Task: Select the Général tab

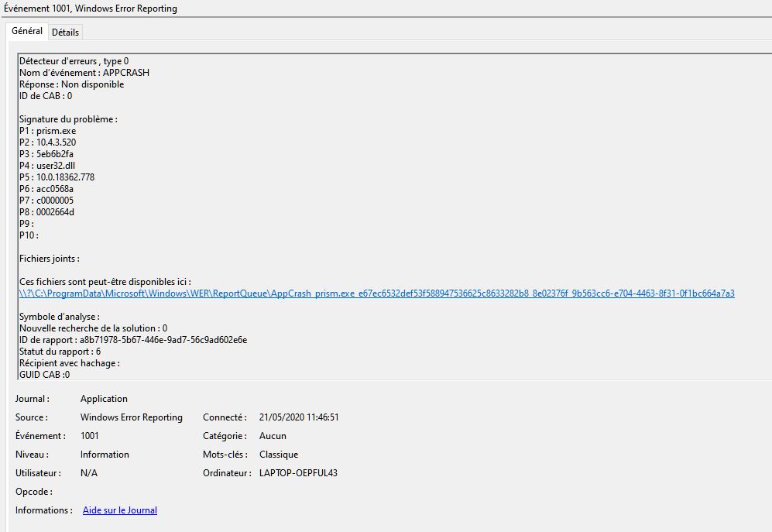Action: pyautogui.click(x=27, y=31)
